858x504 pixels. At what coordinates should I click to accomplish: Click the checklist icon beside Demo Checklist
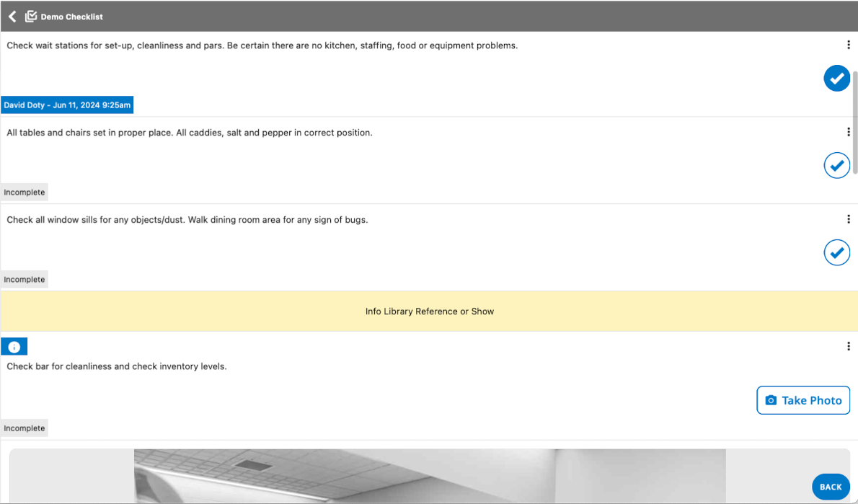[x=31, y=16]
